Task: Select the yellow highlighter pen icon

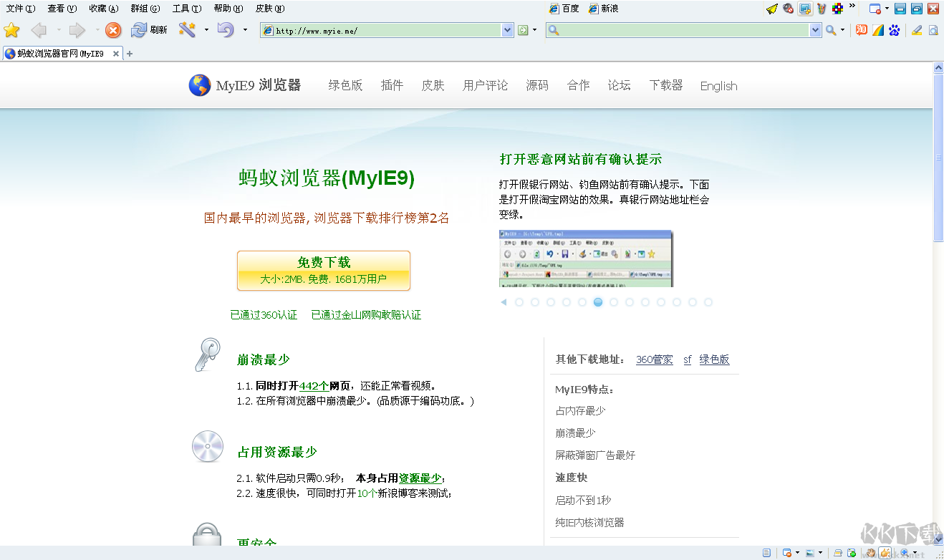Action: click(x=917, y=30)
